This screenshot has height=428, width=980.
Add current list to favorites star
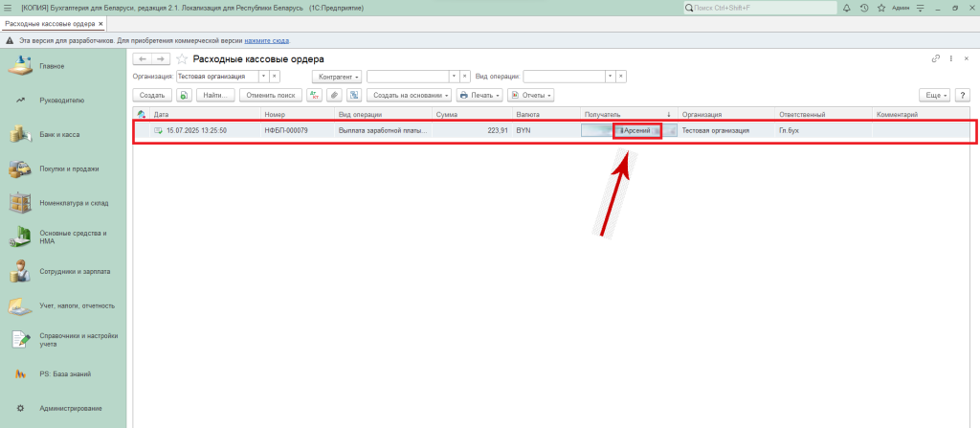(182, 59)
